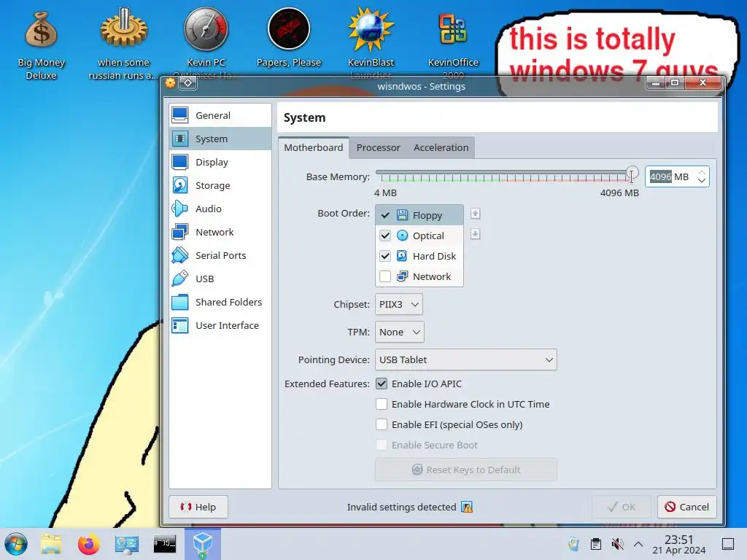Click show desktop button in taskbar

(728, 544)
